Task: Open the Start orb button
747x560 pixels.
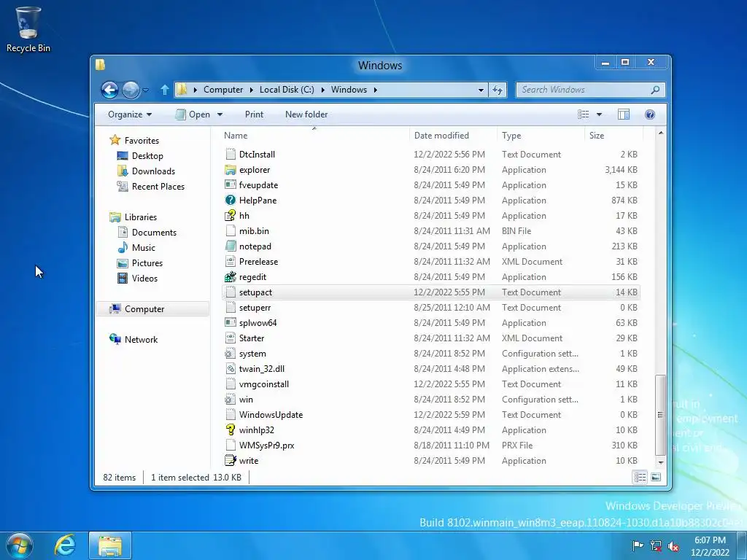Action: pyautogui.click(x=18, y=545)
